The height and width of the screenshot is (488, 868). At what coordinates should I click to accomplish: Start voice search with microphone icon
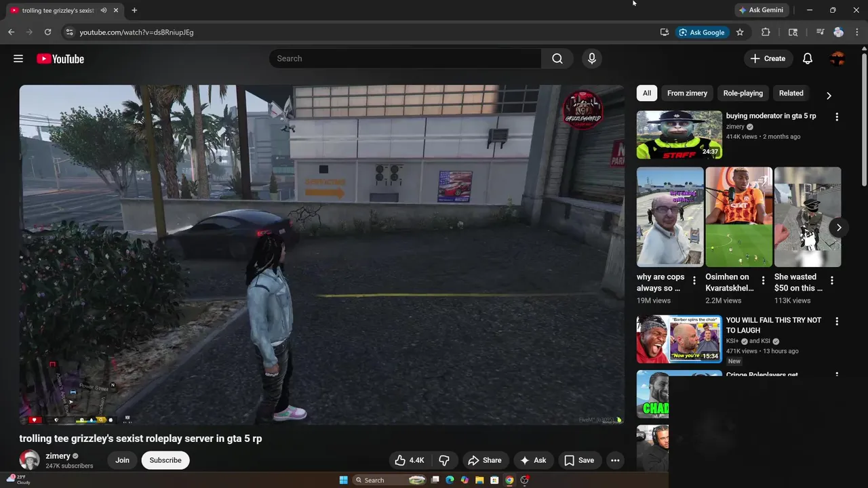click(x=592, y=59)
